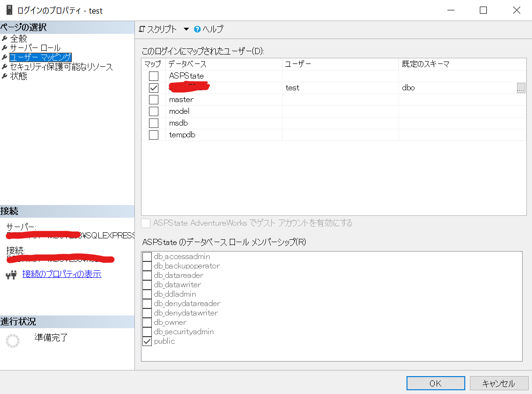Click the ellipsis button beside dbo schema
The height and width of the screenshot is (394, 532).
click(x=521, y=88)
